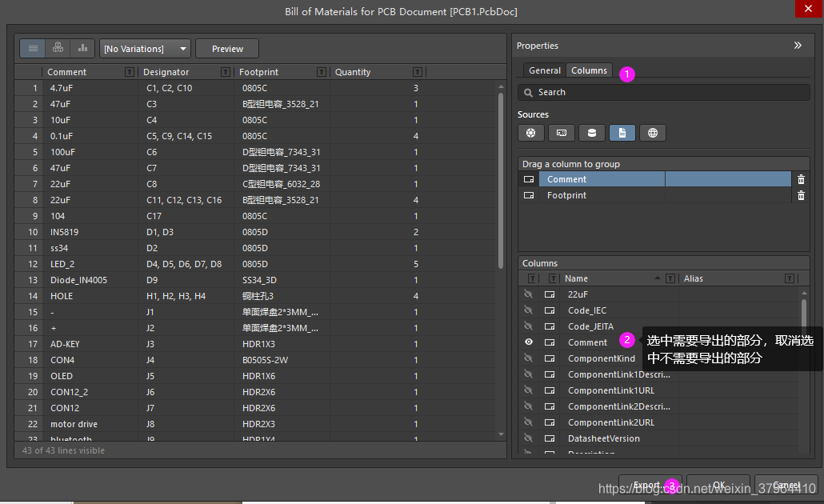Click the scroll-down arrow of BOM table
Image resolution: width=824 pixels, height=504 pixels.
coord(501,434)
